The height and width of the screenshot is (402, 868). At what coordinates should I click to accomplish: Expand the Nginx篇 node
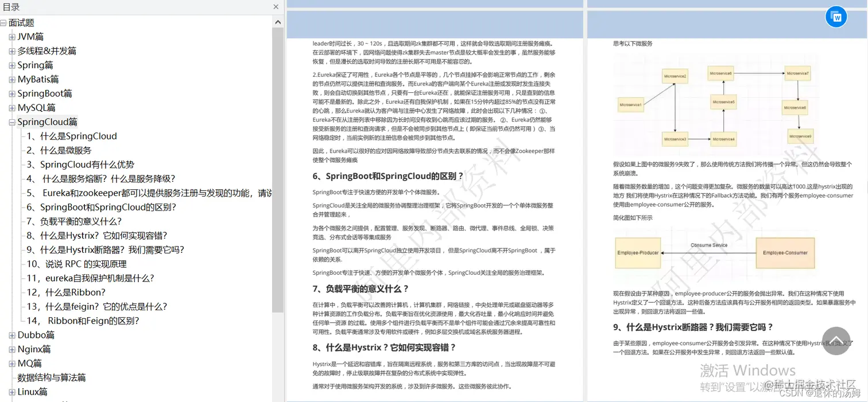click(12, 349)
